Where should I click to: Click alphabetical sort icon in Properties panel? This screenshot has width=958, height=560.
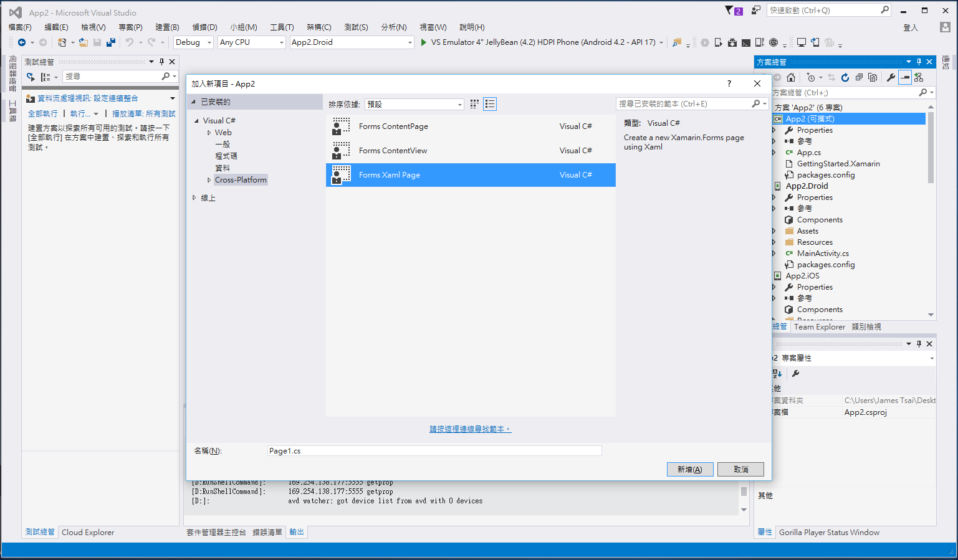(x=777, y=373)
